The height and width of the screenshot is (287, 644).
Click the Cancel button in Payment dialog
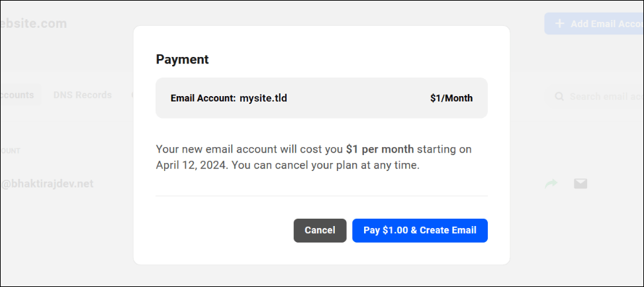point(320,231)
